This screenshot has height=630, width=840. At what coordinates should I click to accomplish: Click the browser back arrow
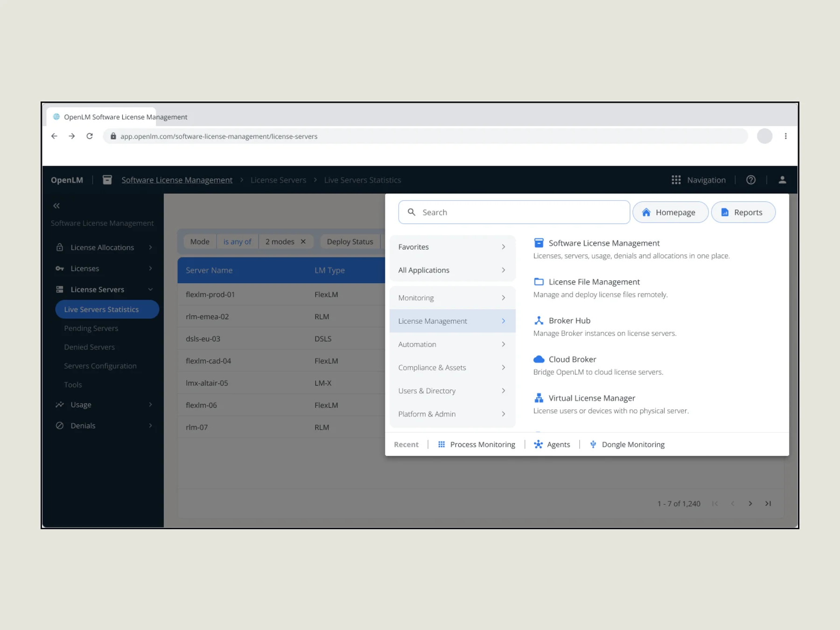(x=55, y=136)
